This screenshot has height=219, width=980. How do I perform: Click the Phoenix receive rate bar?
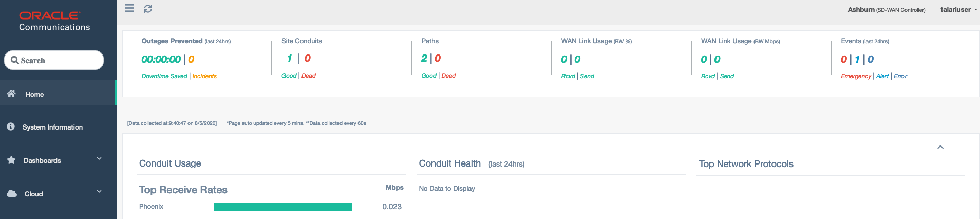(x=282, y=207)
